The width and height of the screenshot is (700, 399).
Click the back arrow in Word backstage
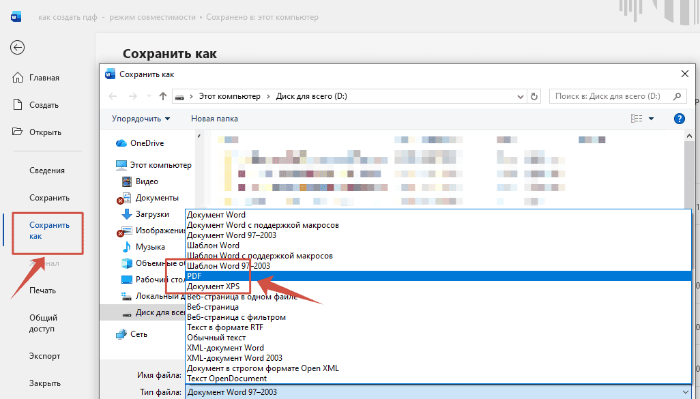coord(17,47)
